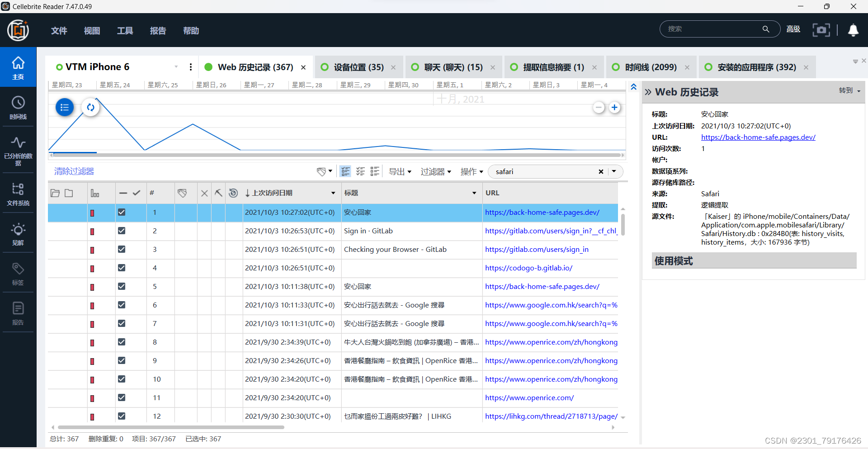Open the 过滤器 filter dropdown
The width and height of the screenshot is (868, 449).
click(436, 171)
